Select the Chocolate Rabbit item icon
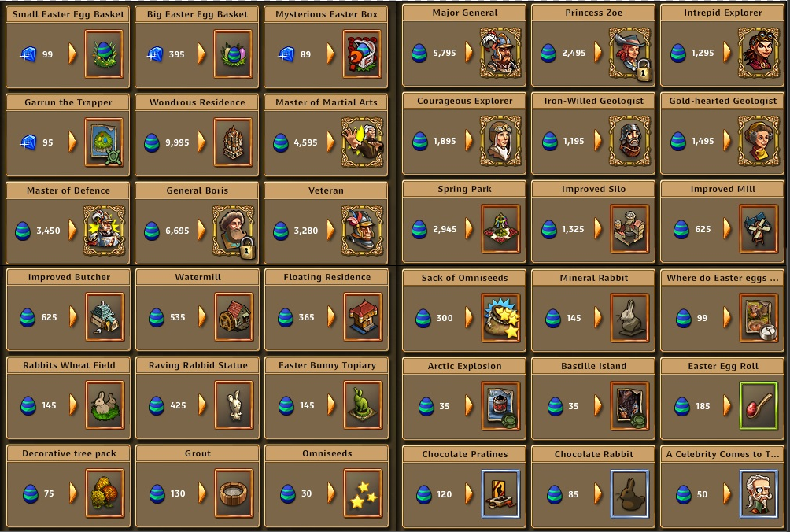The width and height of the screenshot is (790, 532). click(629, 494)
